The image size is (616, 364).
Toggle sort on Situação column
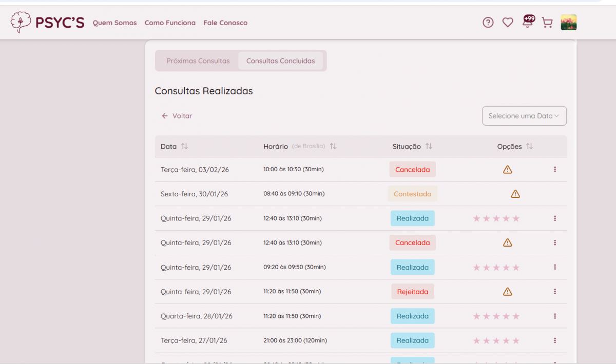(429, 147)
